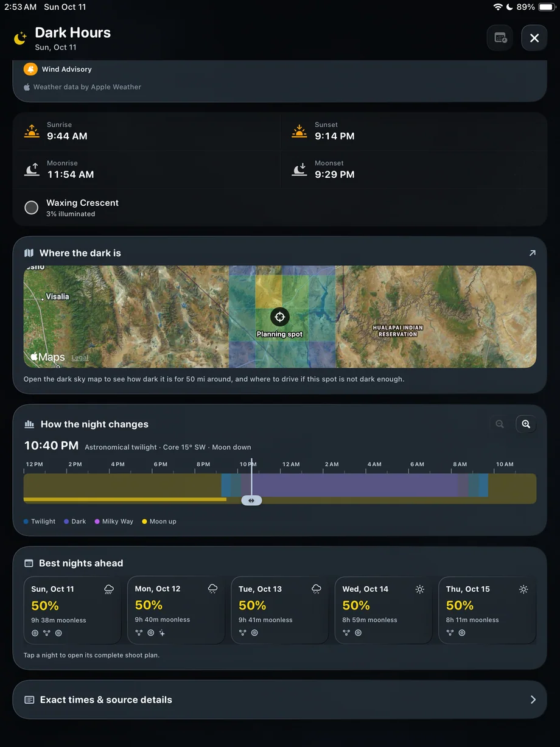Zoom in the night timeline

[x=526, y=424]
